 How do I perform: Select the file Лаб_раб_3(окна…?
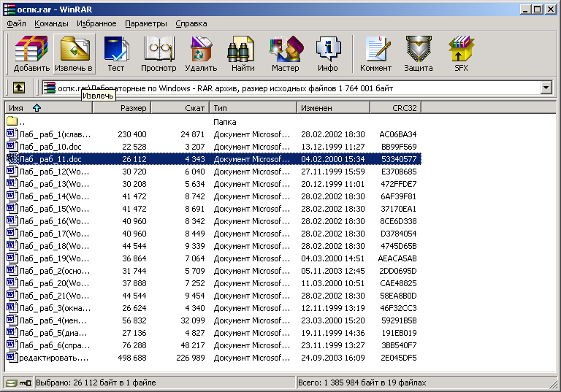click(x=55, y=308)
